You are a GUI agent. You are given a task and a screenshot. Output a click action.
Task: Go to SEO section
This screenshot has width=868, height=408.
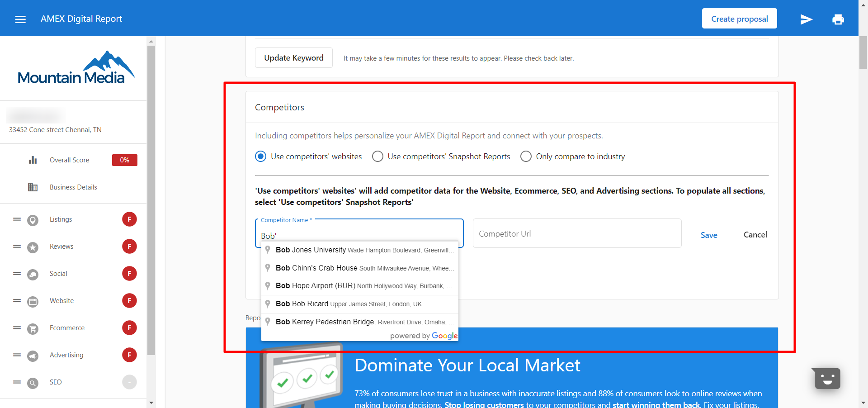tap(56, 382)
